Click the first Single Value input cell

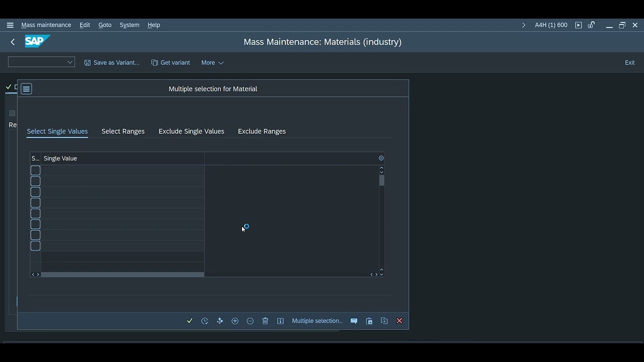coord(123,170)
